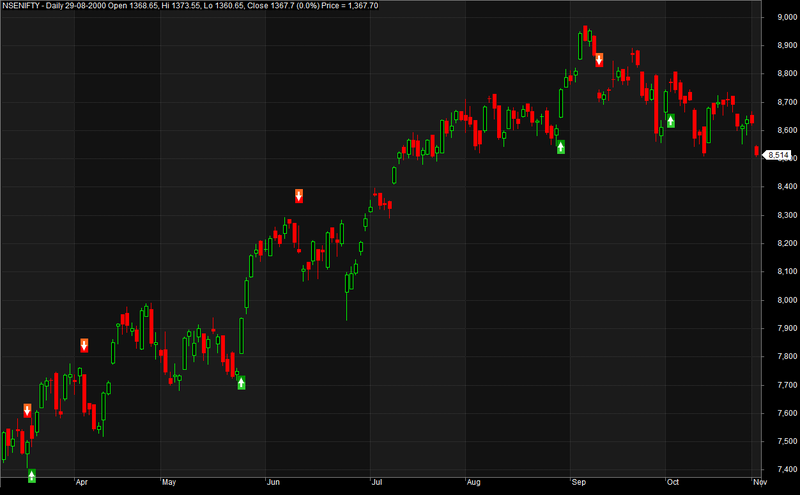Click the green buy arrow before April

[x=32, y=476]
